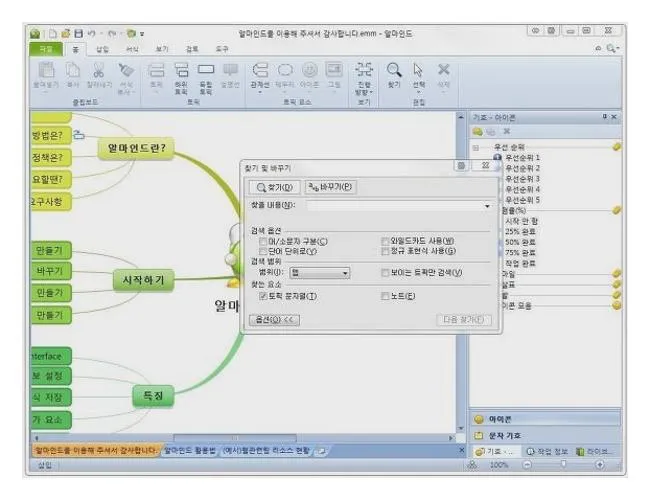The width and height of the screenshot is (650, 500).
Task: Open the 범위(J) scope combo box
Action: [x=319, y=272]
